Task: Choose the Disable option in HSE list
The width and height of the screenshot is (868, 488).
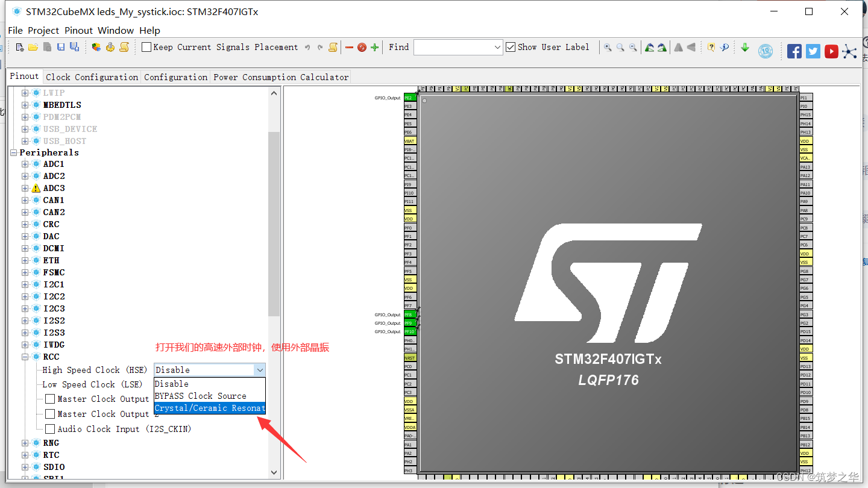Action: click(x=210, y=384)
